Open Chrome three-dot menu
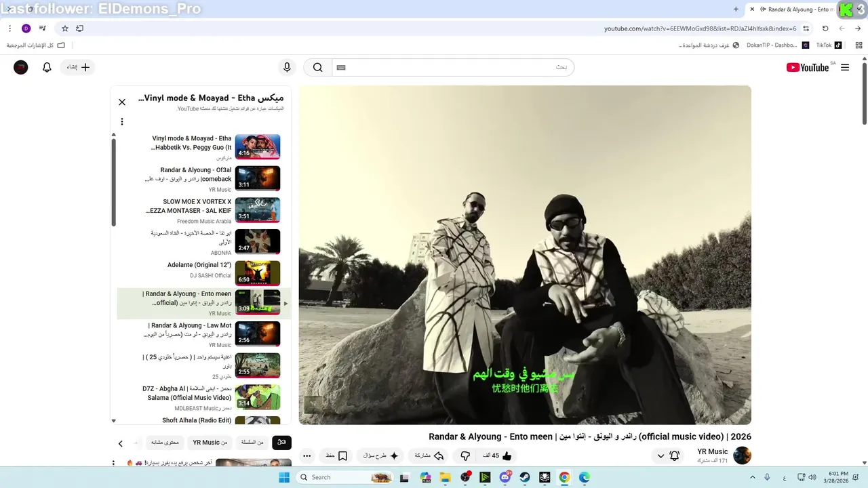868x488 pixels. 9,28
